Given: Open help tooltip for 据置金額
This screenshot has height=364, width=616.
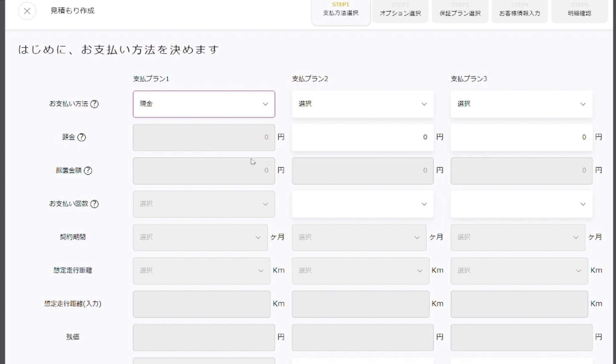Looking at the screenshot, I should (x=88, y=171).
